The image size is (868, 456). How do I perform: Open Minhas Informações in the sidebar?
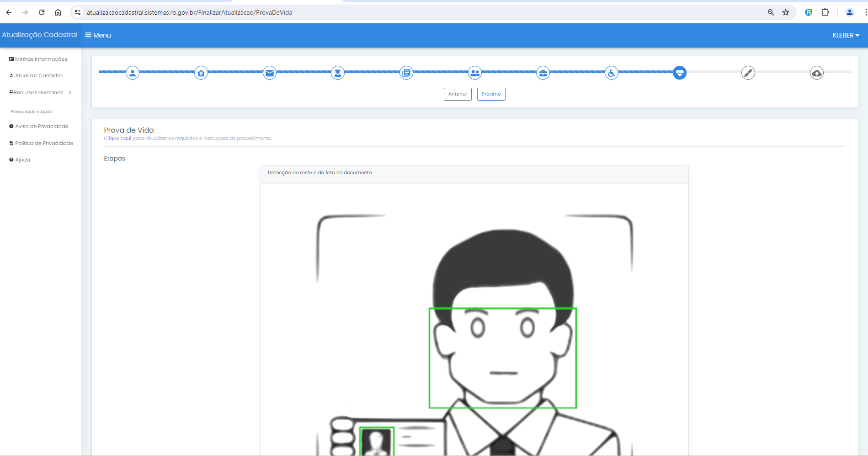[38, 59]
